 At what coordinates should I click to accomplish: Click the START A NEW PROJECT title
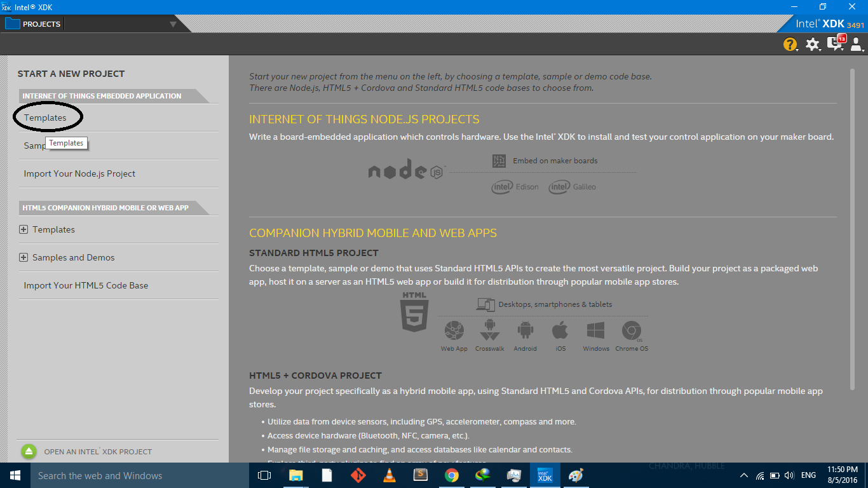tap(71, 74)
